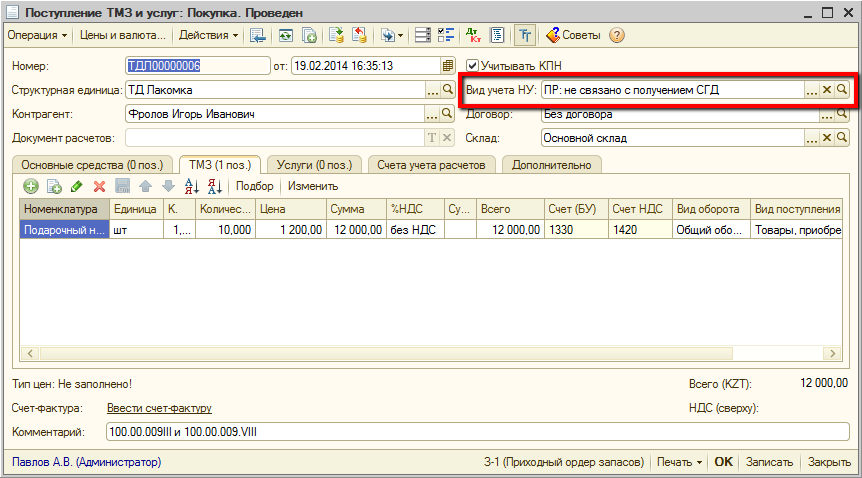Screen dimensions: 862x478
Task: Open calendar picker next to date field
Action: [448, 66]
